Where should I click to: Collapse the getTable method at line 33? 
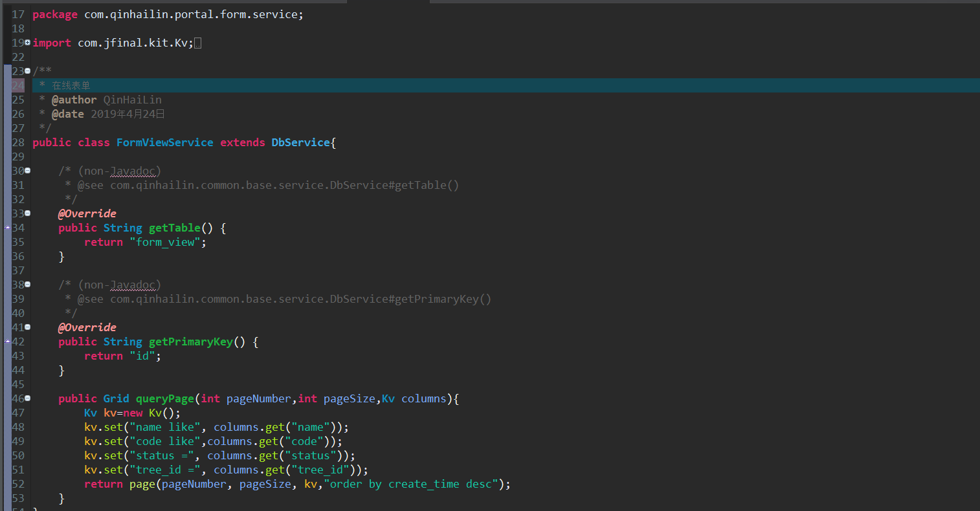pos(27,213)
